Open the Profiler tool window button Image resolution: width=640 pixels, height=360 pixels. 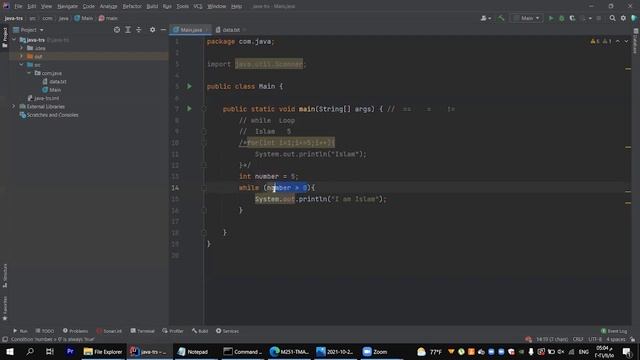point(173,331)
